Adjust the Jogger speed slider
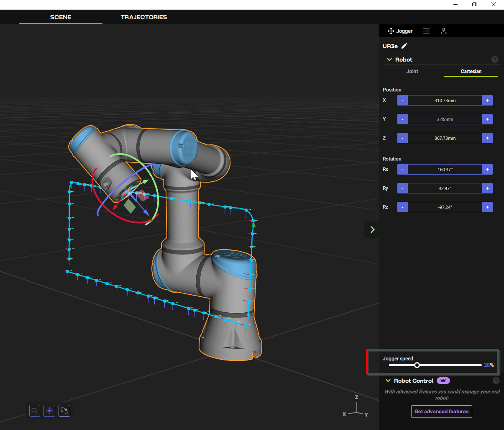The height and width of the screenshot is (430, 504). click(417, 365)
